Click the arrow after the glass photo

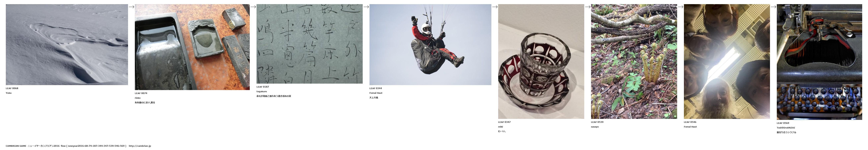[x=587, y=7]
